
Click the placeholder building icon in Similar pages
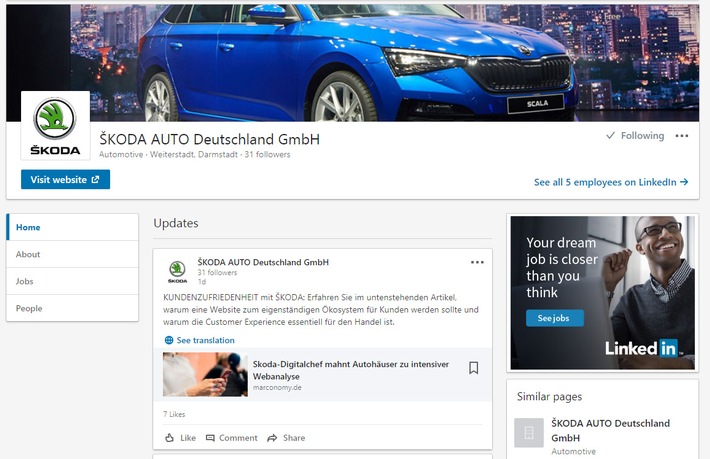(528, 433)
